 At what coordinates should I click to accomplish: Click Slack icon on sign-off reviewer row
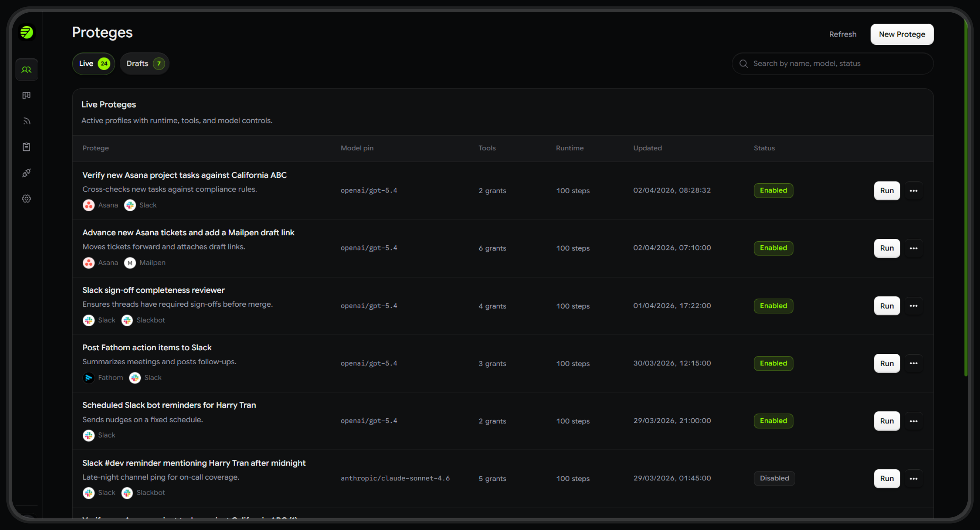[88, 320]
